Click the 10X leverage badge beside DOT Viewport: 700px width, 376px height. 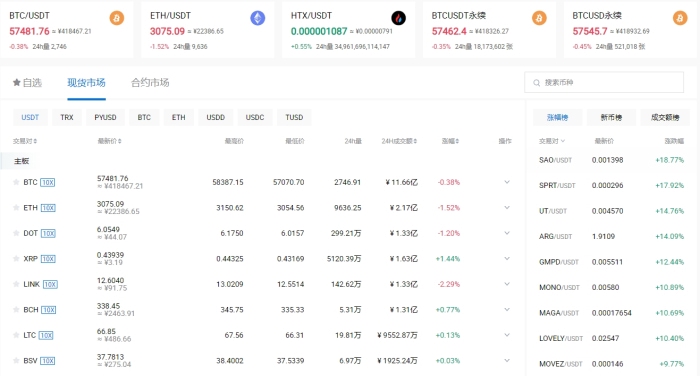point(48,233)
